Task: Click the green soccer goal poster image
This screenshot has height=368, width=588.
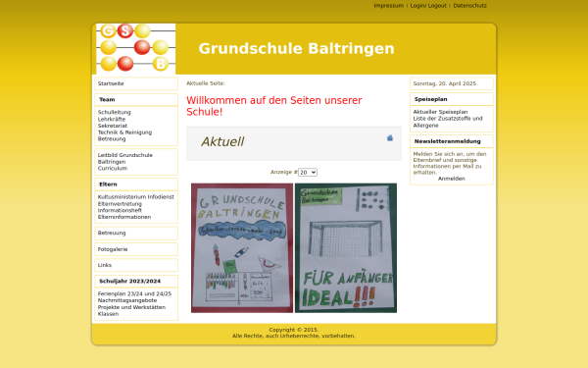Action: (x=346, y=248)
